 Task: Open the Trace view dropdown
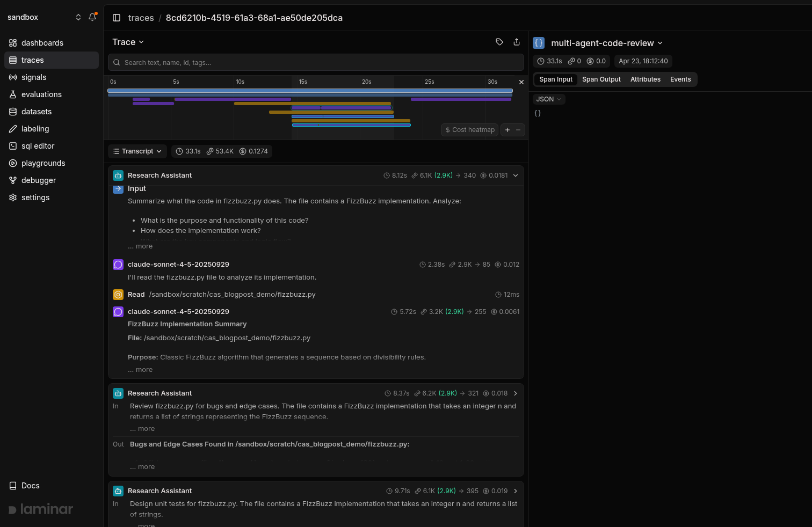[x=128, y=42]
